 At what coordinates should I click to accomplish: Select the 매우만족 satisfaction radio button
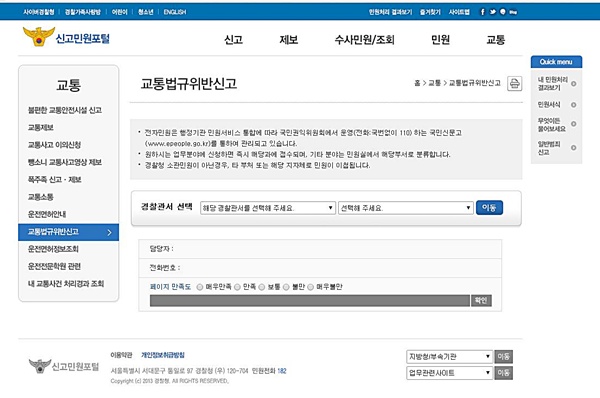click(200, 287)
